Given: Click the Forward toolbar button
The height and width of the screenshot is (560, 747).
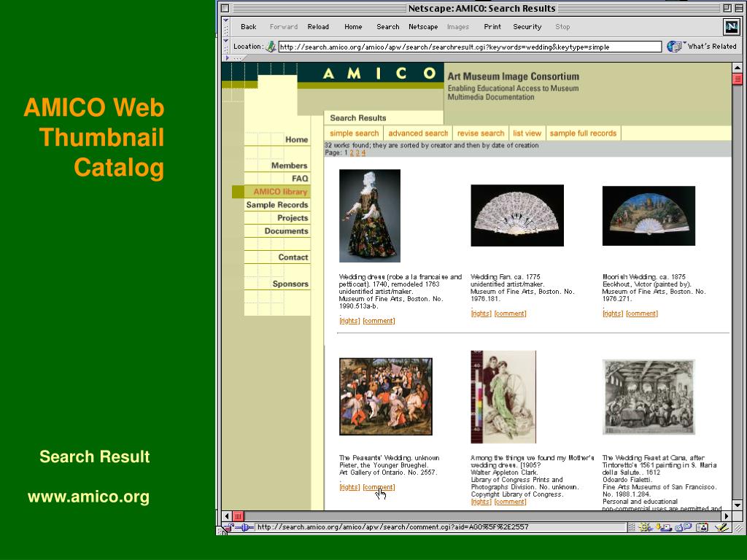Looking at the screenshot, I should tap(284, 27).
